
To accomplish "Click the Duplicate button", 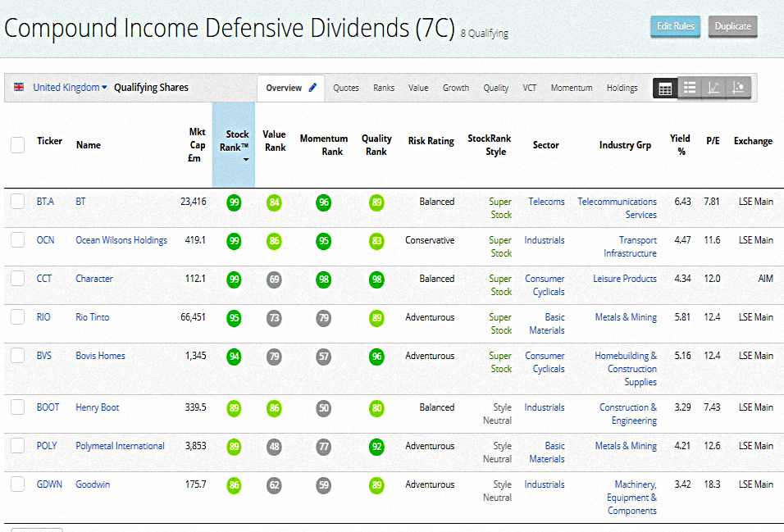I will pos(732,26).
